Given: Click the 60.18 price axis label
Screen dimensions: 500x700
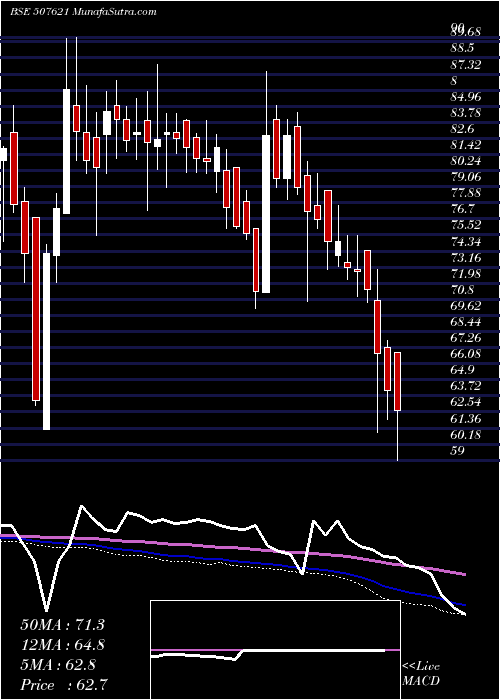Looking at the screenshot, I should tap(466, 435).
